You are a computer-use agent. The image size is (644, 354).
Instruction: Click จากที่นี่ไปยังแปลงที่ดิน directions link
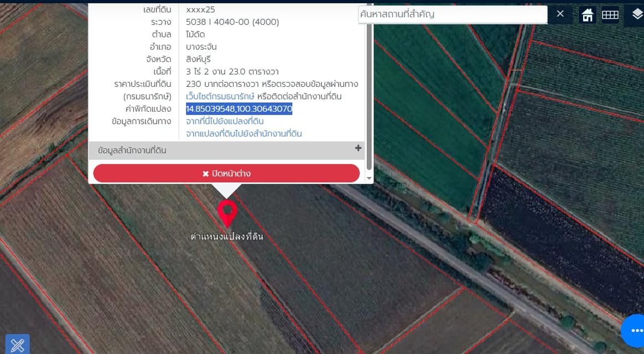(225, 121)
